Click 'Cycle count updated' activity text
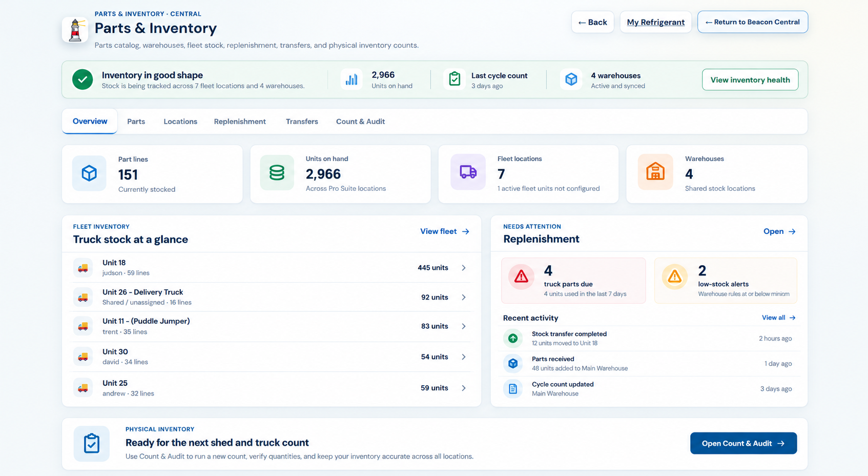 click(563, 384)
